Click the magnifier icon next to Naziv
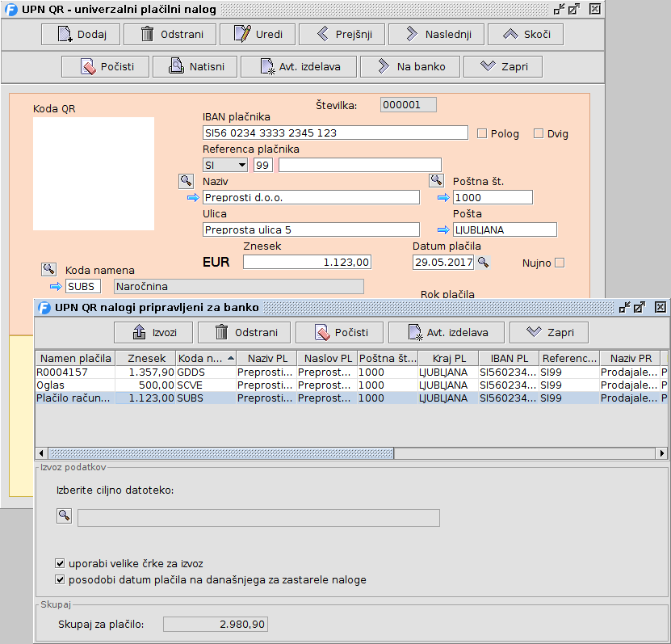The width and height of the screenshot is (671, 644). 186,180
